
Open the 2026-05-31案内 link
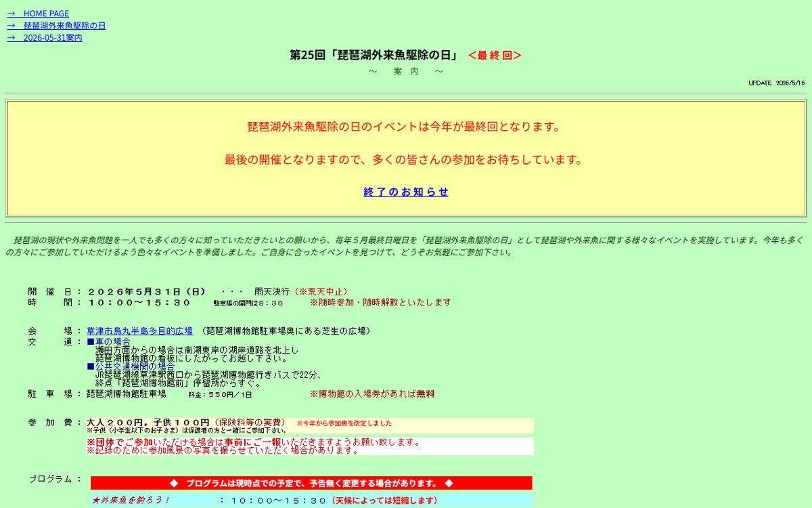coord(45,38)
